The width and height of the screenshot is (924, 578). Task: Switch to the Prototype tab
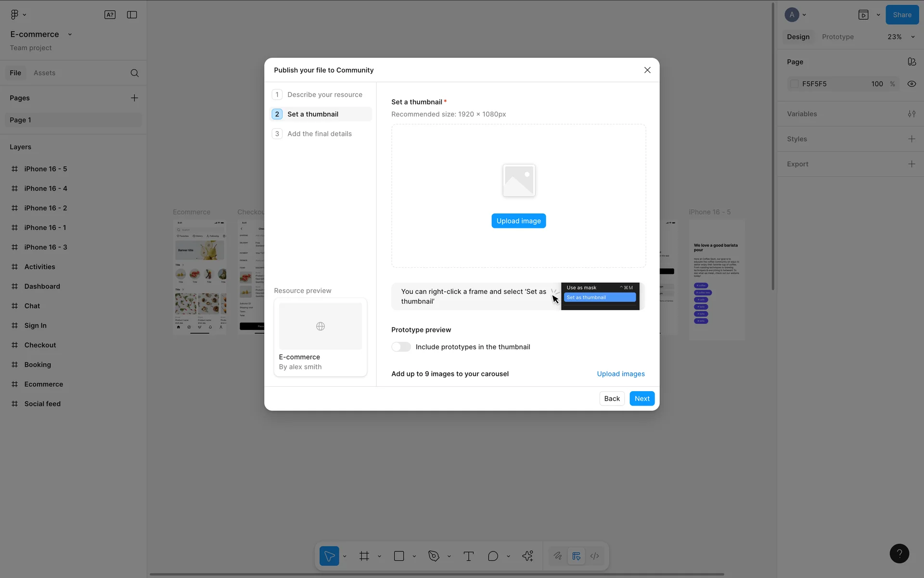point(837,37)
